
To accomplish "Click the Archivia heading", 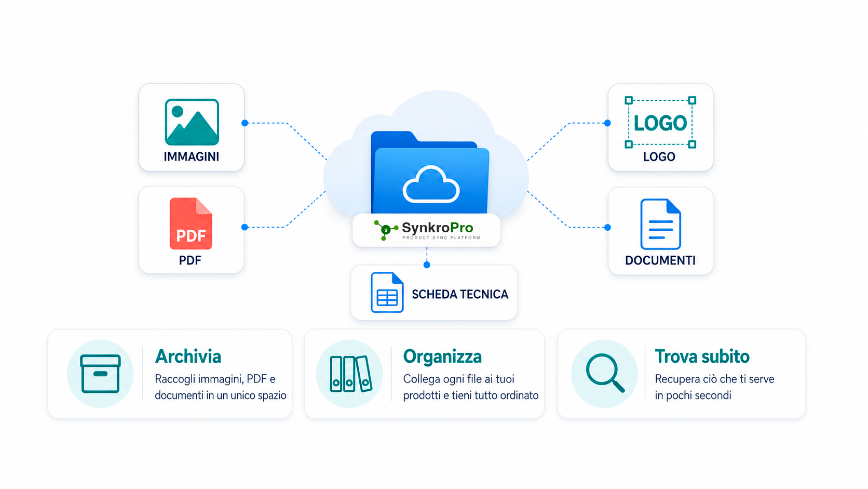I will pyautogui.click(x=188, y=356).
